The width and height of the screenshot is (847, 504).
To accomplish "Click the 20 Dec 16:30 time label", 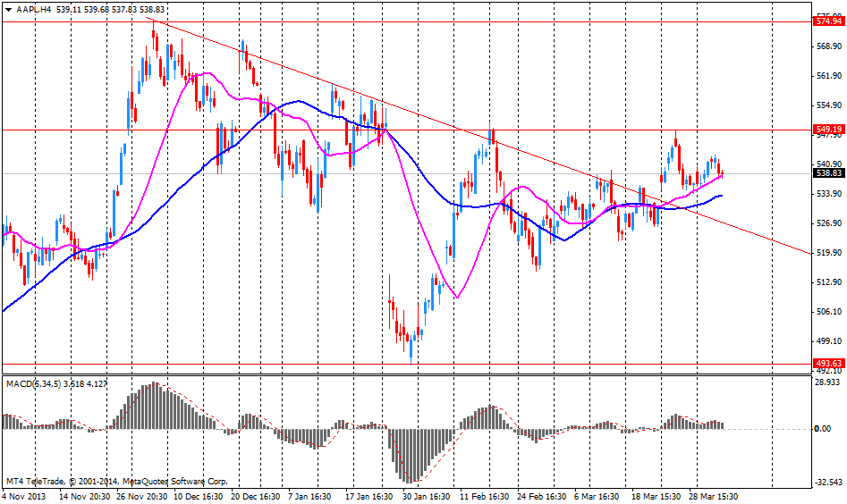I will (x=256, y=497).
